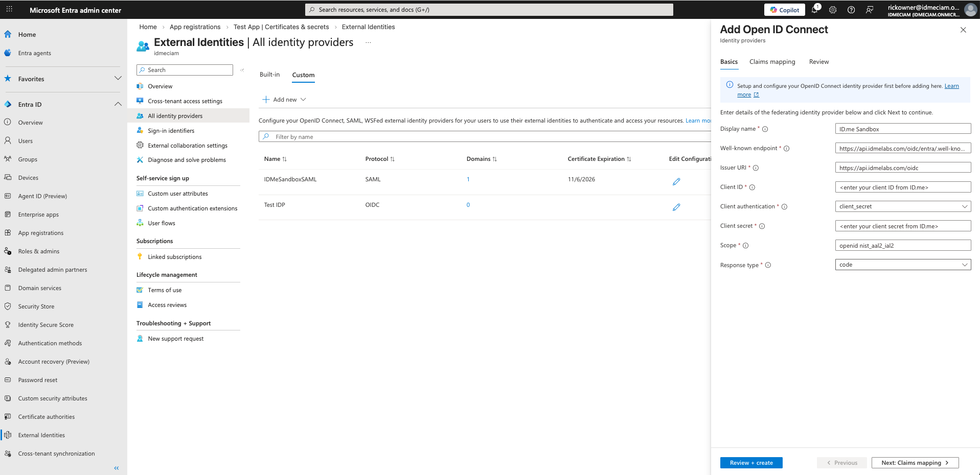
Task: Select Users in the left sidebar
Action: pyautogui.click(x=27, y=140)
